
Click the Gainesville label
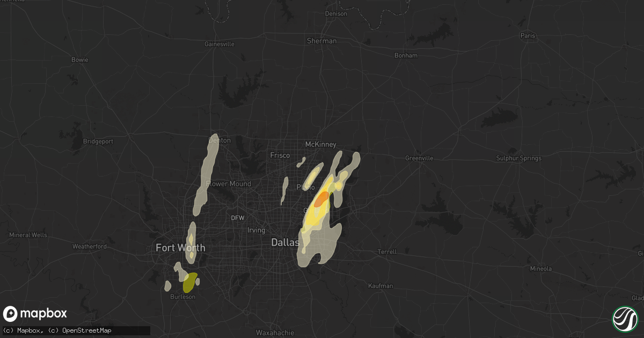[x=219, y=44]
